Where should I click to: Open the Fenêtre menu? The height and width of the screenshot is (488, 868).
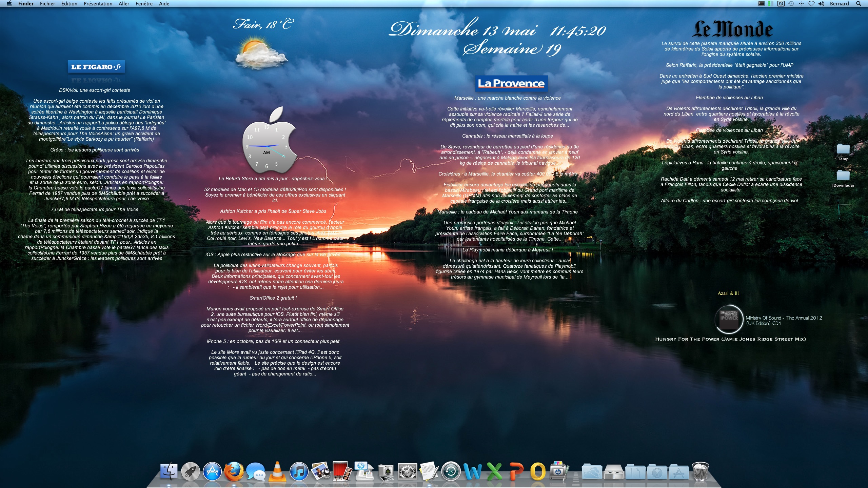click(144, 4)
